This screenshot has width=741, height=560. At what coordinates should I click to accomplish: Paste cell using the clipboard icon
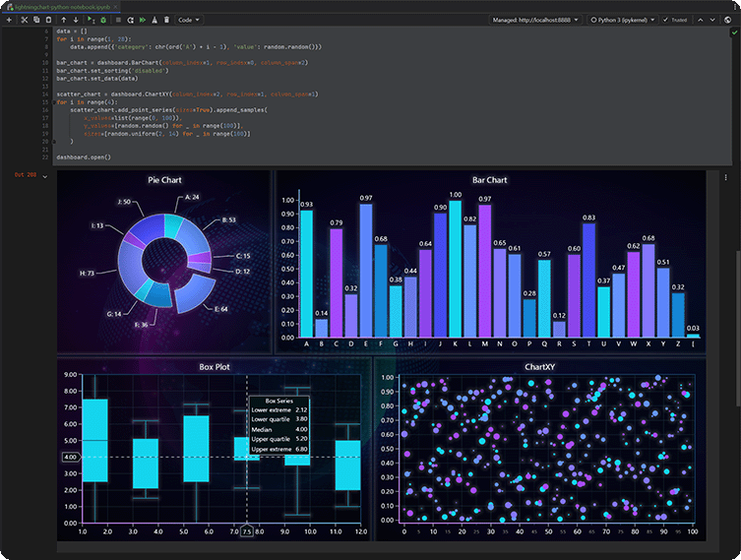[48, 20]
